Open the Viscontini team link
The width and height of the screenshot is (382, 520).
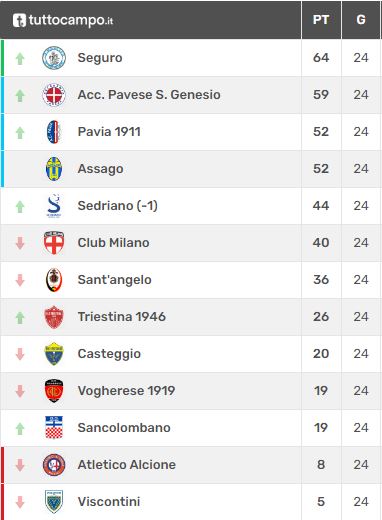coord(109,502)
